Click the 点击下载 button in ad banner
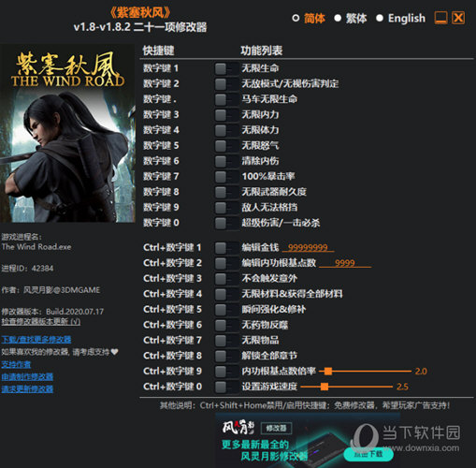The width and height of the screenshot is (476, 468). 368,453
